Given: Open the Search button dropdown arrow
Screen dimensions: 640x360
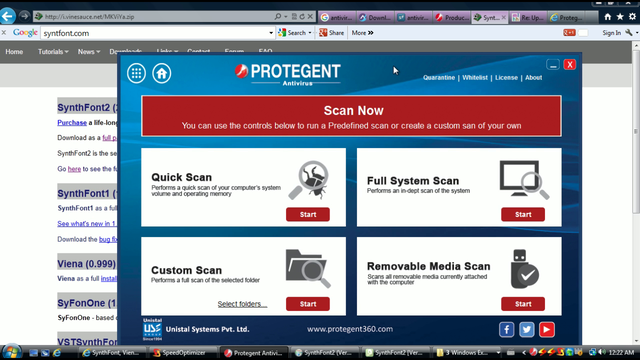Looking at the screenshot, I should (x=310, y=33).
